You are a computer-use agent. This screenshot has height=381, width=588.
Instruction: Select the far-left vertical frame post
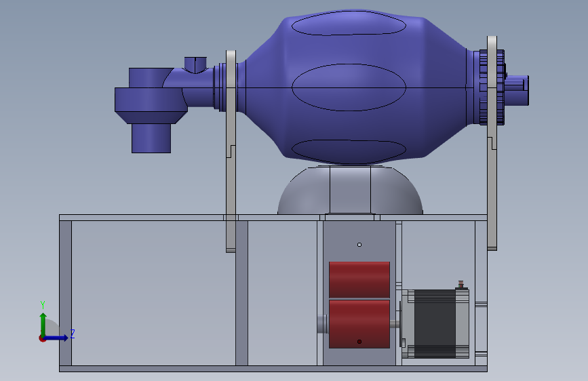[65, 293]
